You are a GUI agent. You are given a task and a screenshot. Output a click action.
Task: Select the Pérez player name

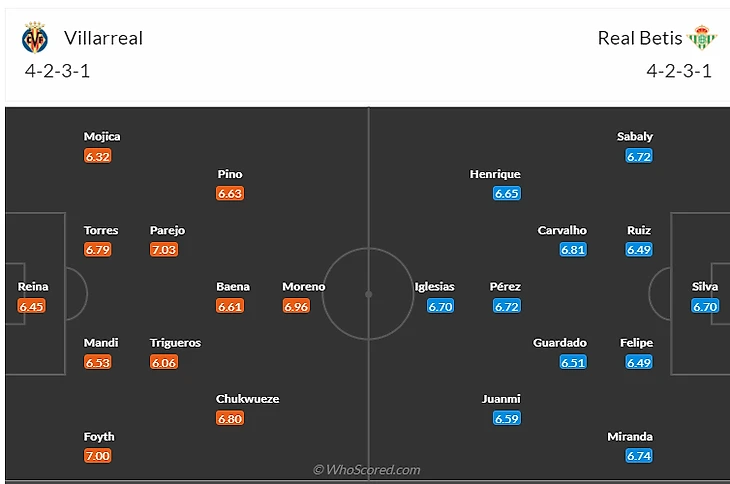coord(505,287)
